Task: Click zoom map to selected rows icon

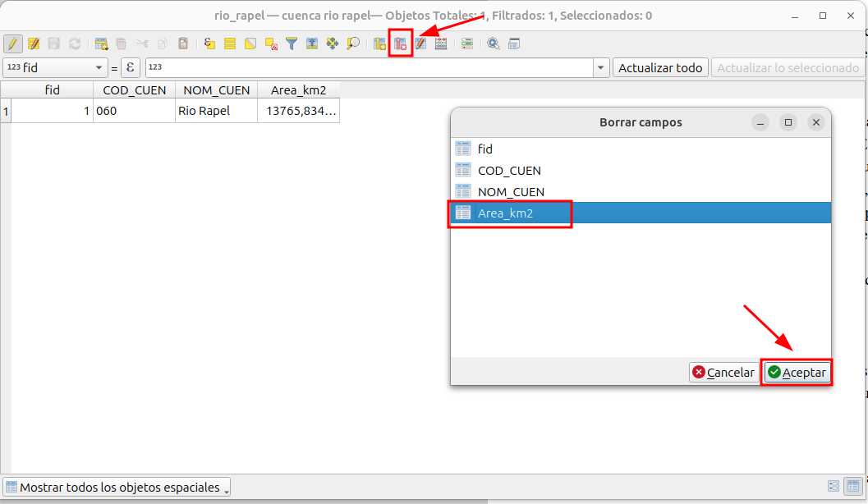Action: (353, 44)
